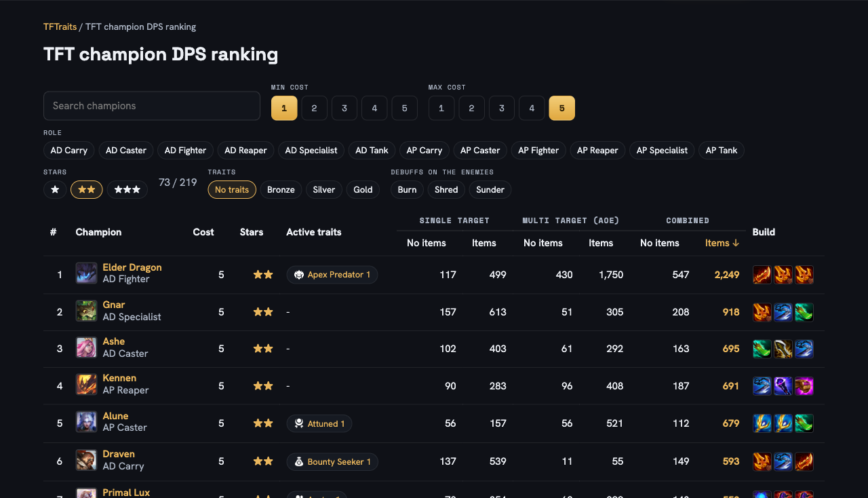Open the Primal Lux champion link

tap(126, 493)
